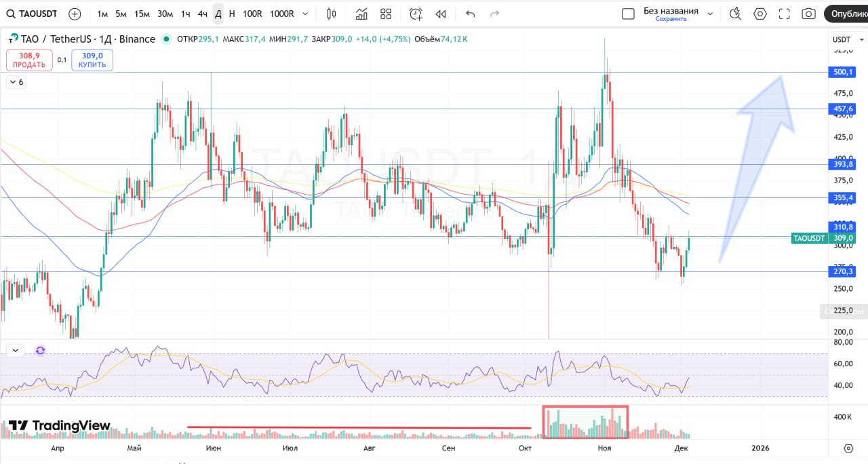The width and height of the screenshot is (868, 464).
Task: Enter fullscreen mode
Action: coord(785,14)
